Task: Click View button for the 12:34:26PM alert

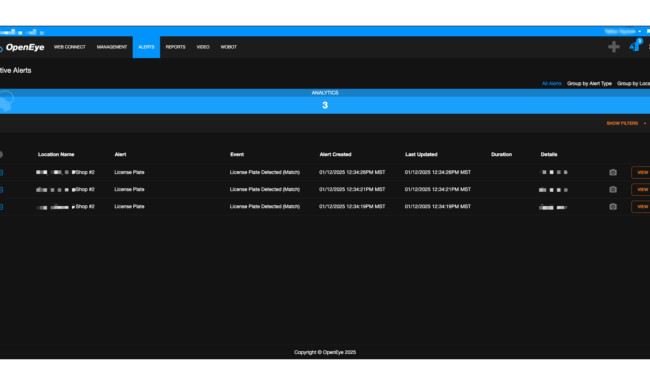Action: tap(642, 172)
